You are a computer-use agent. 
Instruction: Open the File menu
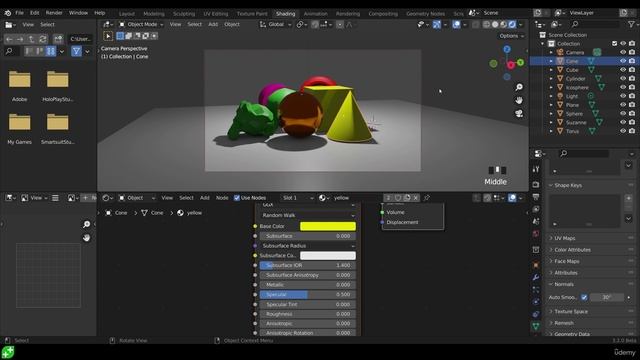(19, 13)
